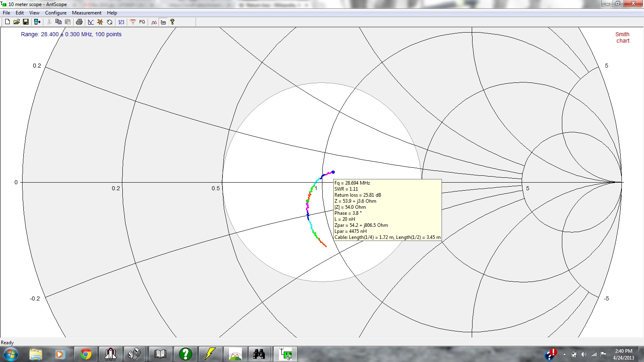Click the speaker volume tray icon
The width and height of the screenshot is (644, 362).
(584, 354)
